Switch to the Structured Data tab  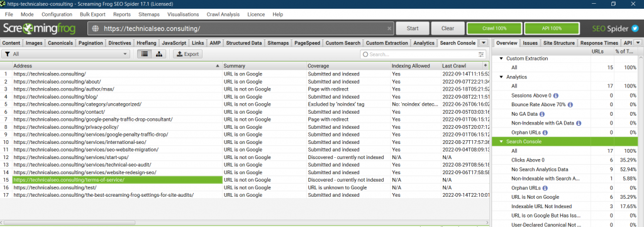244,43
